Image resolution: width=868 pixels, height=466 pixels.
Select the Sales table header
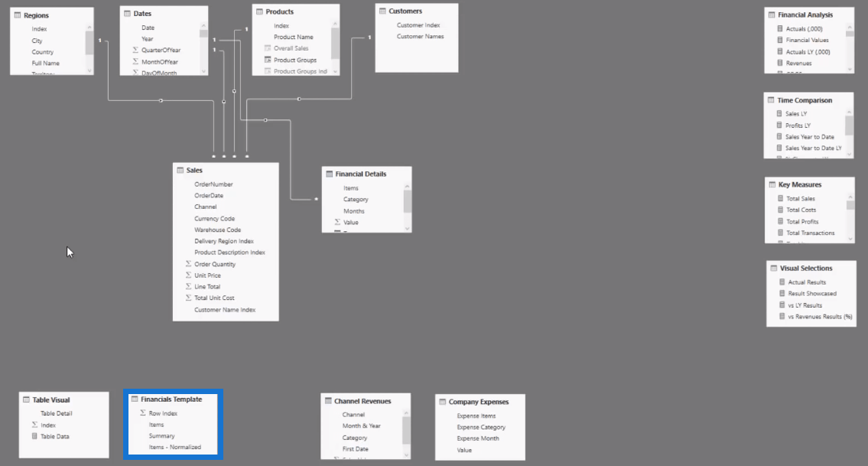226,170
